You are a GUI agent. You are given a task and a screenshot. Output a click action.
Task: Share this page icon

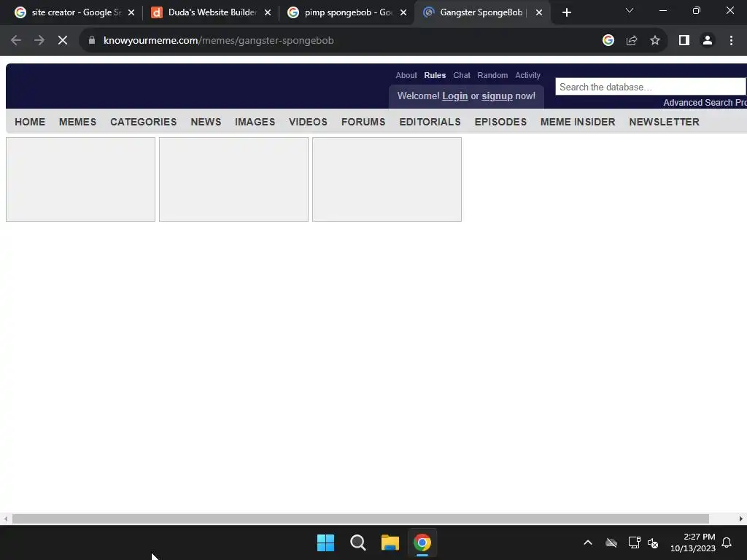pos(632,41)
